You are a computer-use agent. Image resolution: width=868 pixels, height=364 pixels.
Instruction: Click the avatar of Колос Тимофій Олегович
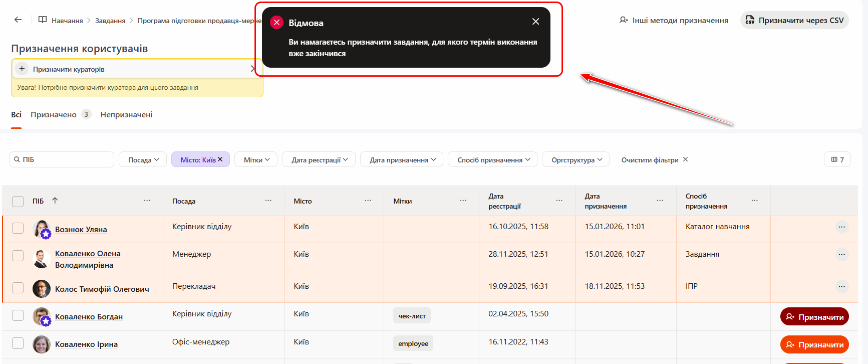(41, 289)
